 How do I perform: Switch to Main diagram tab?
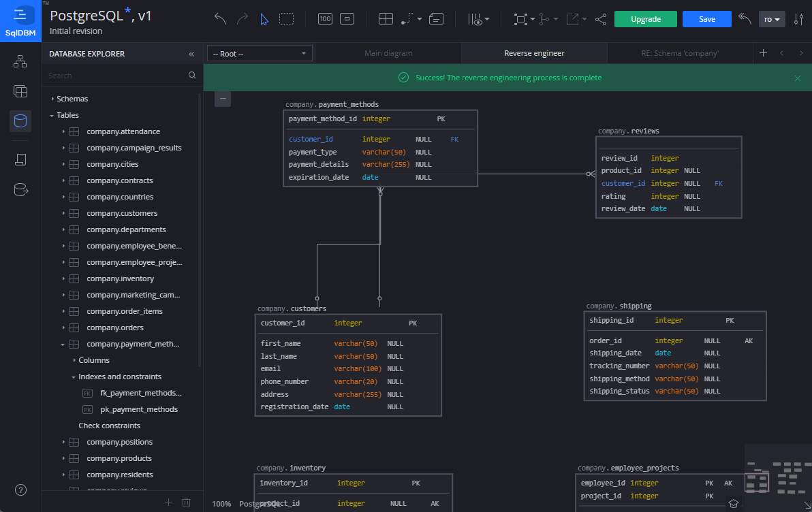pos(388,53)
